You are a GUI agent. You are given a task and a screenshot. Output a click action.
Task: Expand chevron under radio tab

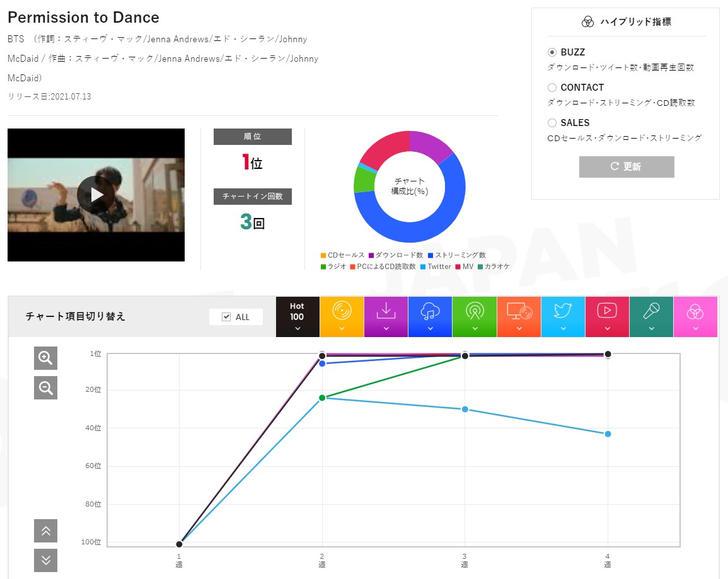(475, 328)
